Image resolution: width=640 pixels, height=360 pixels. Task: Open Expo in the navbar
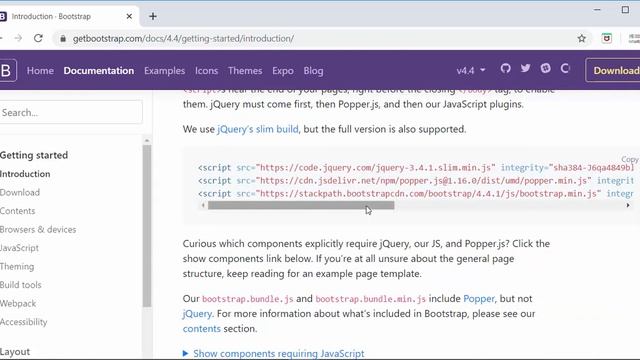[283, 71]
